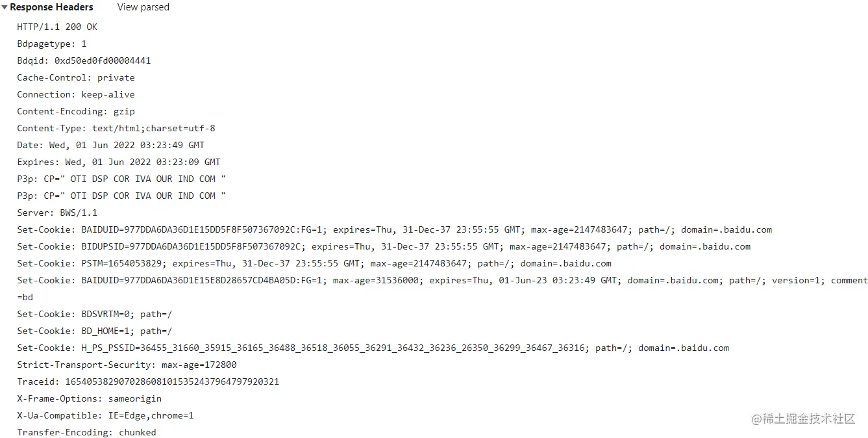Click the Date header line

111,145
